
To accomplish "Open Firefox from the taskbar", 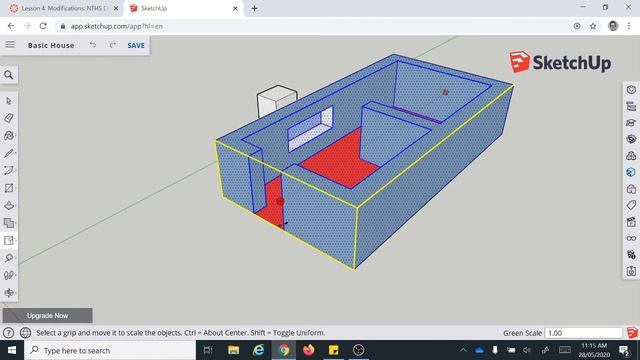I will click(309, 350).
